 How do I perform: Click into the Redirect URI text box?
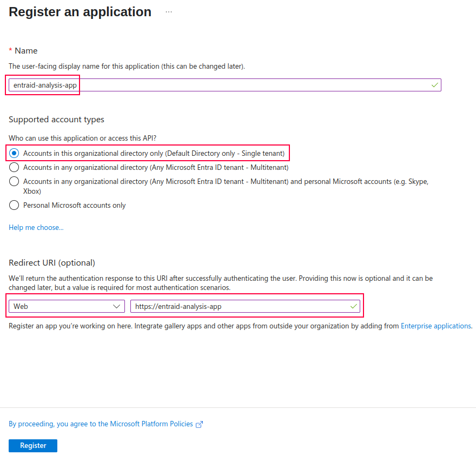(238, 306)
